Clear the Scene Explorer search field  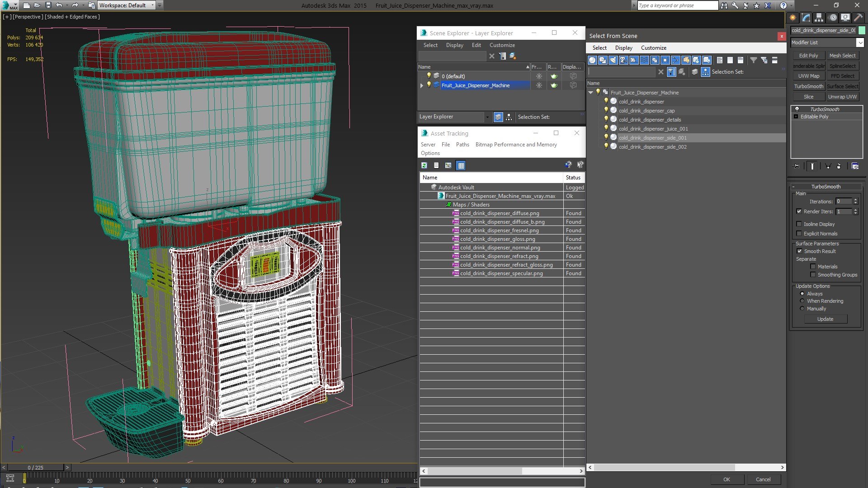(x=492, y=56)
